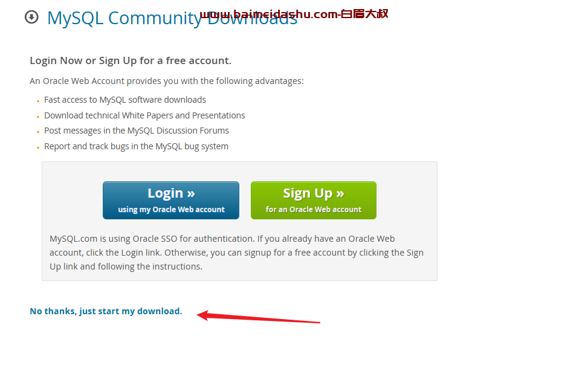Click the baimeidashu.com watermark text

coord(268,15)
